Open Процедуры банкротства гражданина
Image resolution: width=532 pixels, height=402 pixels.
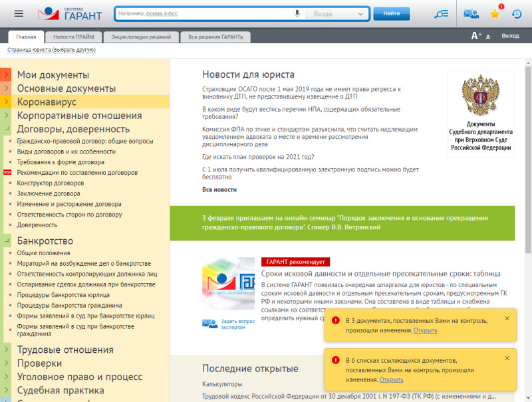[70, 306]
